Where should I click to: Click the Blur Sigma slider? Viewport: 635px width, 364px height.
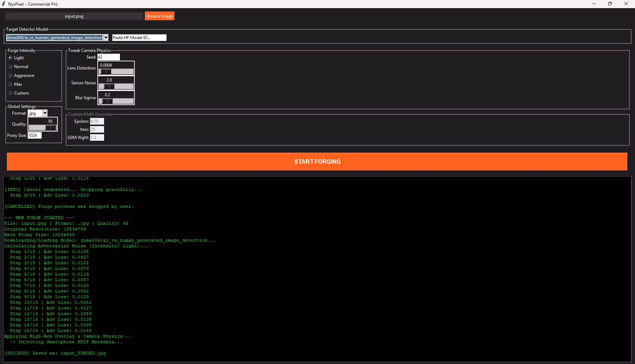[x=116, y=101]
